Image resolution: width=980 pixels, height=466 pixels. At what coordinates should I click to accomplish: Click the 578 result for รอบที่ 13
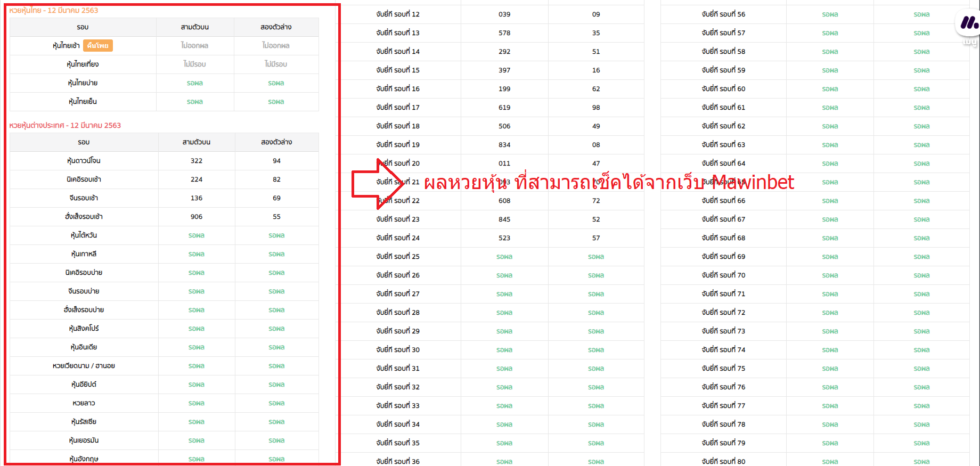pyautogui.click(x=504, y=33)
